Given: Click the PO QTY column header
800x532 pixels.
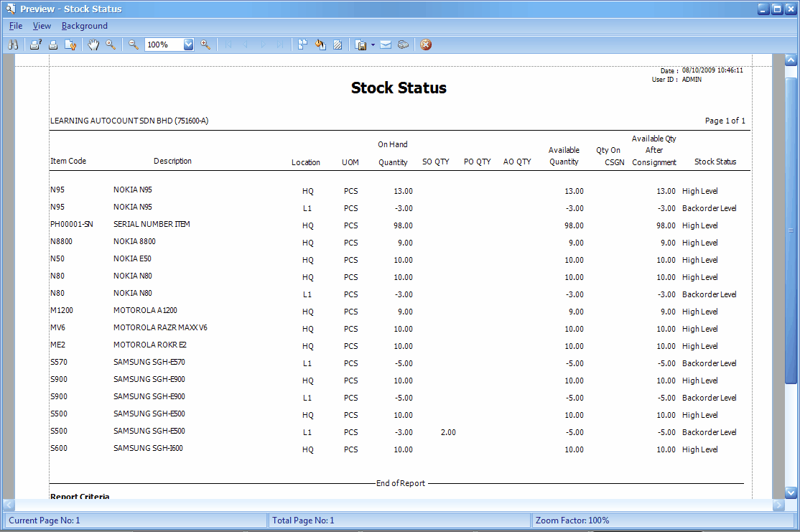Looking at the screenshot, I should (477, 162).
